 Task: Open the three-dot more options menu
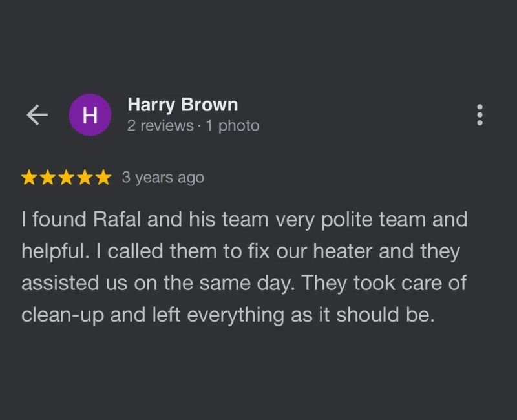point(480,115)
